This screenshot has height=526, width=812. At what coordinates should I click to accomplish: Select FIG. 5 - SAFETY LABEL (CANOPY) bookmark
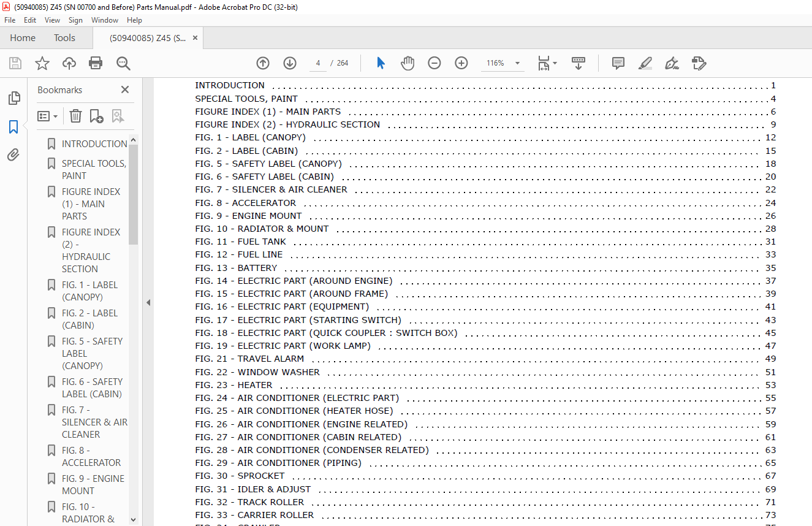[92, 354]
